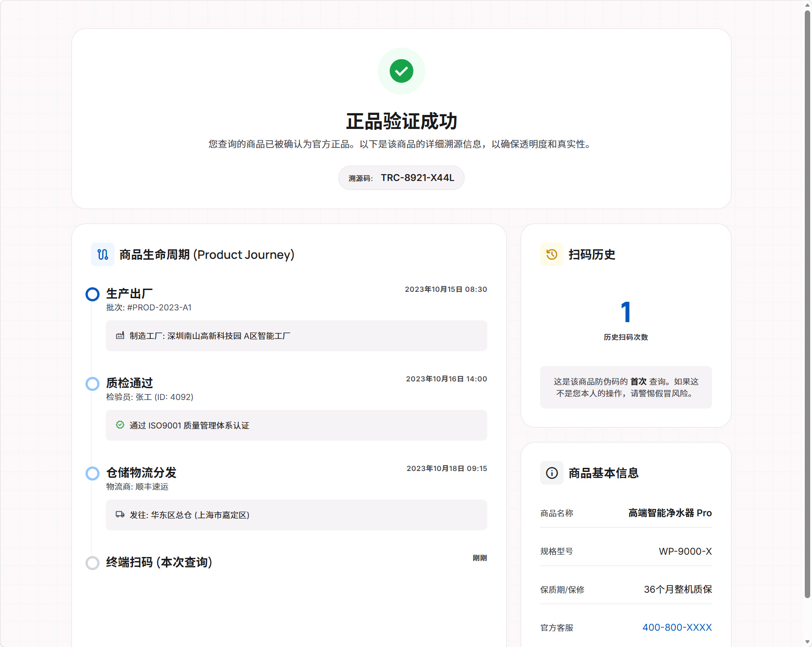Click timestamp 2023年10月18日 09:15
The width and height of the screenshot is (812, 647).
click(447, 469)
